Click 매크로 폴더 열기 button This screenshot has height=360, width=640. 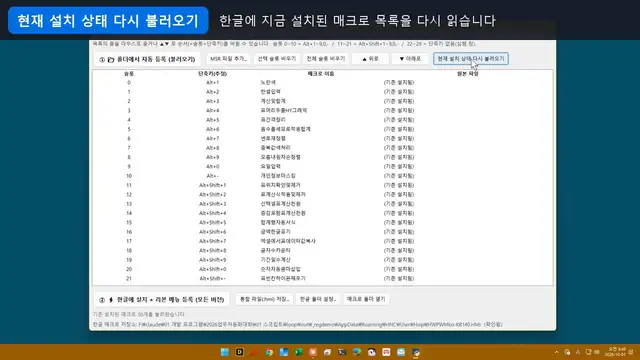pyautogui.click(x=366, y=299)
